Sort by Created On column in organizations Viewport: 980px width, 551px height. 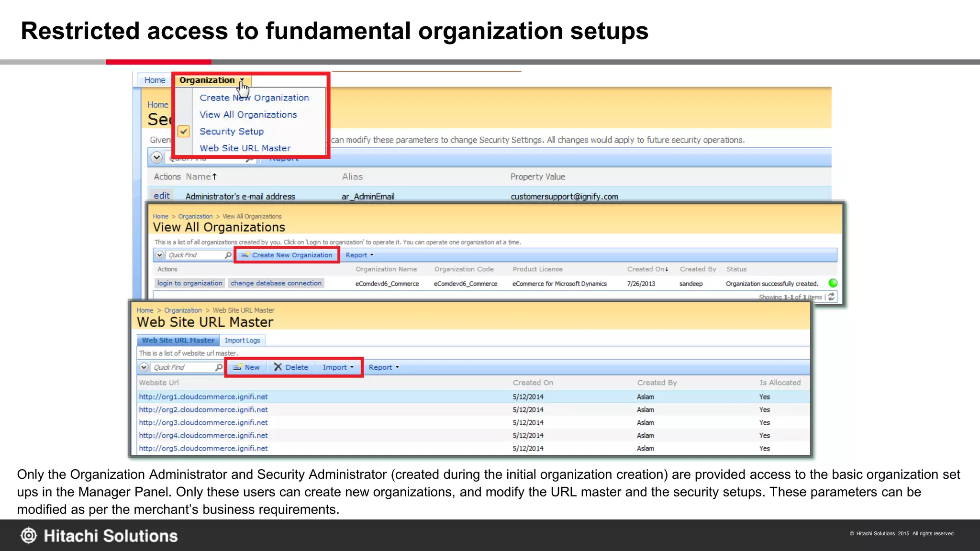(x=648, y=269)
